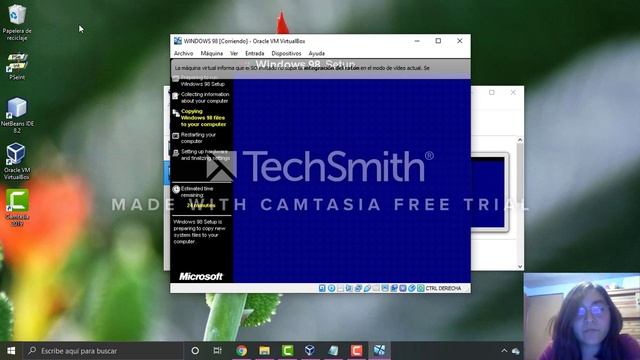Image resolution: width=640 pixels, height=360 pixels.
Task: Click 'Collecting information about your computer' step
Action: tap(201, 98)
